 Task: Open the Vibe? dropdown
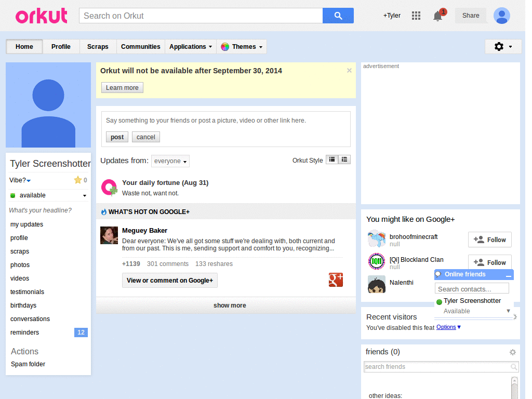tap(20, 180)
